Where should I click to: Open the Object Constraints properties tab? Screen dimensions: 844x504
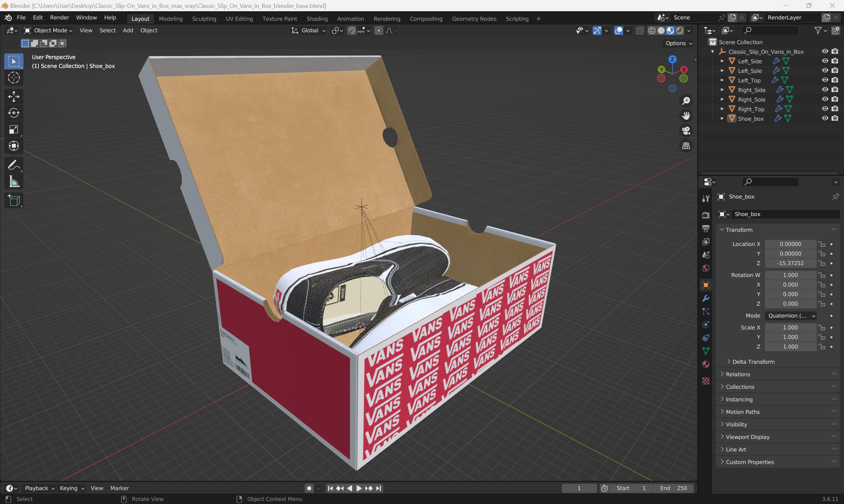(706, 338)
